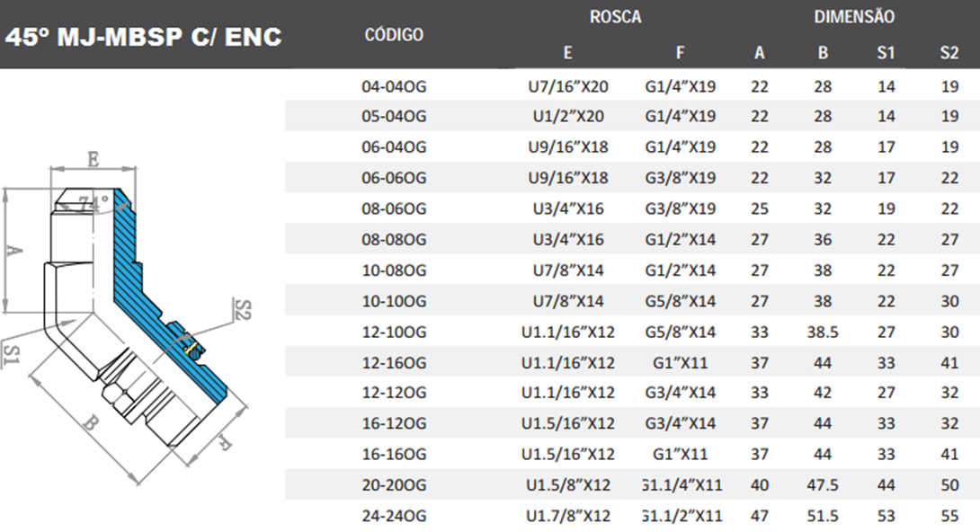
Task: Click the CÓDIGO column header
Action: pos(394,35)
